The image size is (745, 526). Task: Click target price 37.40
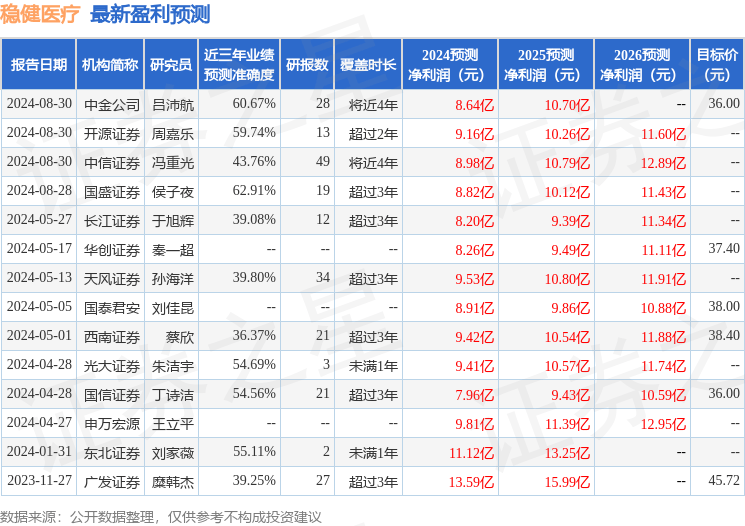pos(724,249)
